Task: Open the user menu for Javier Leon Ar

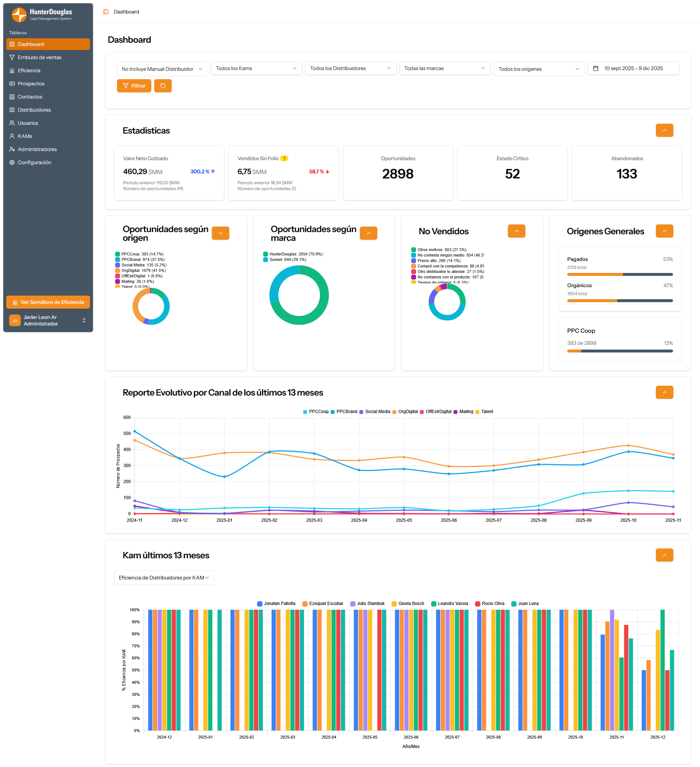Action: (48, 320)
